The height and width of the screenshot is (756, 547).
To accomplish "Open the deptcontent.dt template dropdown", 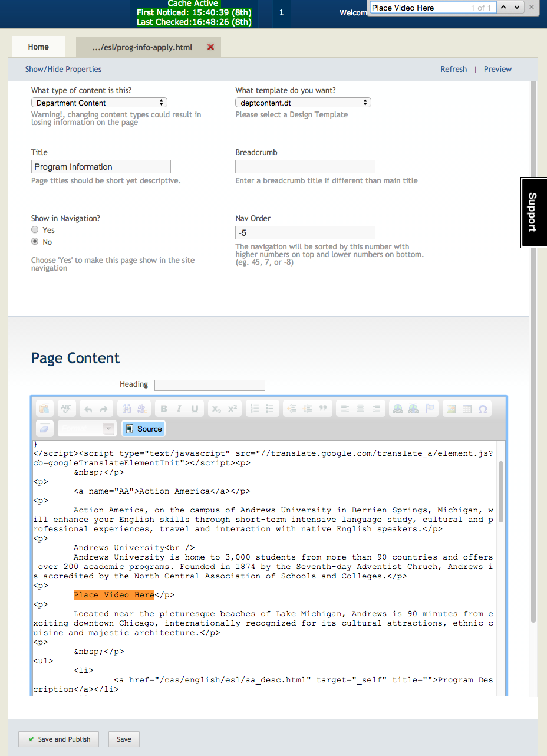I will coord(303,103).
